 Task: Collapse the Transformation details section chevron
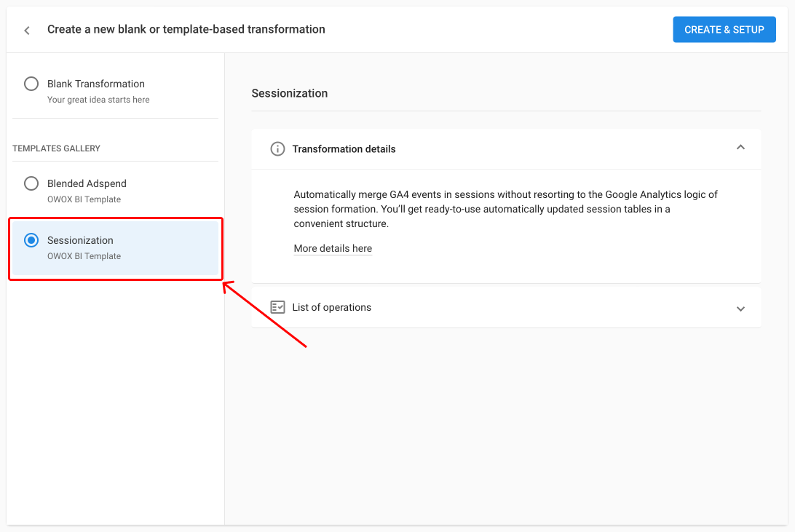740,148
